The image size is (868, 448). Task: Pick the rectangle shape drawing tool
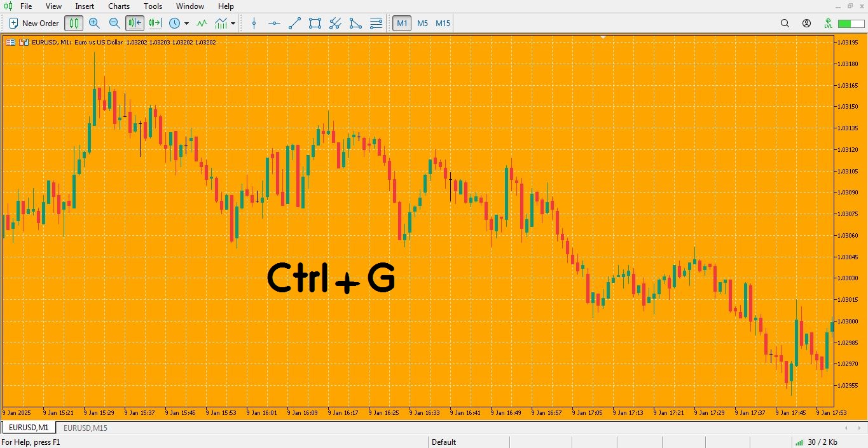click(315, 24)
